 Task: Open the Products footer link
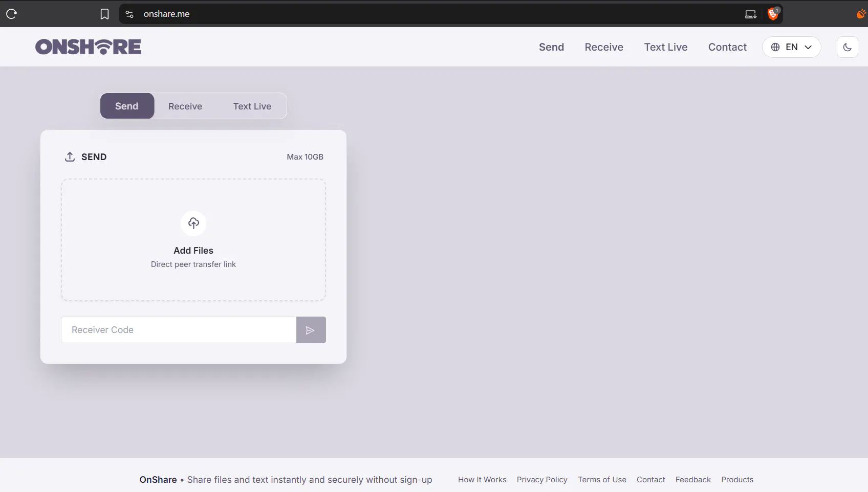[x=737, y=480]
